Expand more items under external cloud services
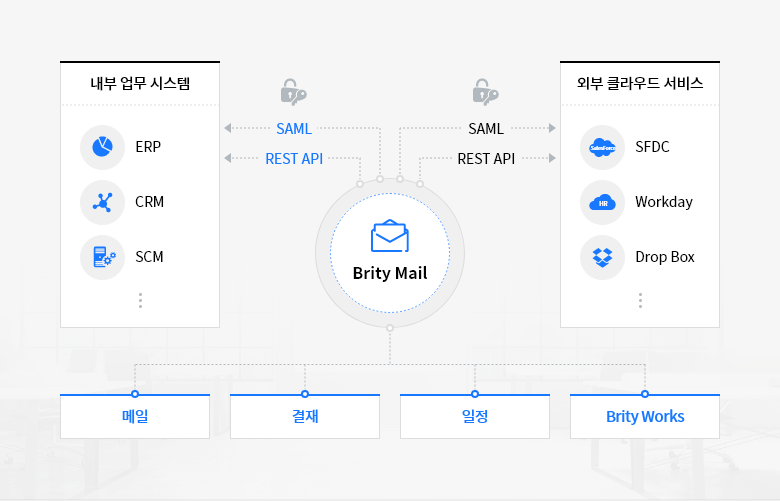Image resolution: width=780 pixels, height=501 pixels. [640, 300]
